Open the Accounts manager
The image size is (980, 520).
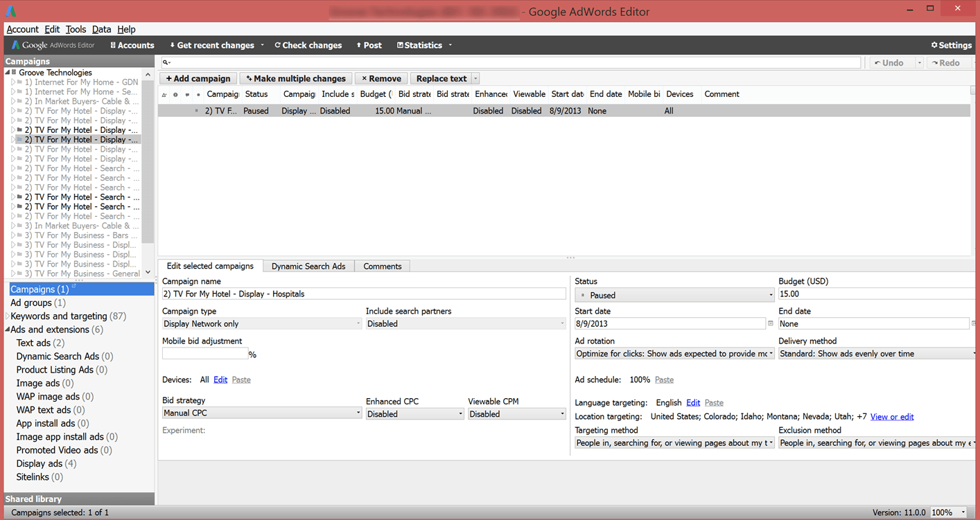(132, 45)
